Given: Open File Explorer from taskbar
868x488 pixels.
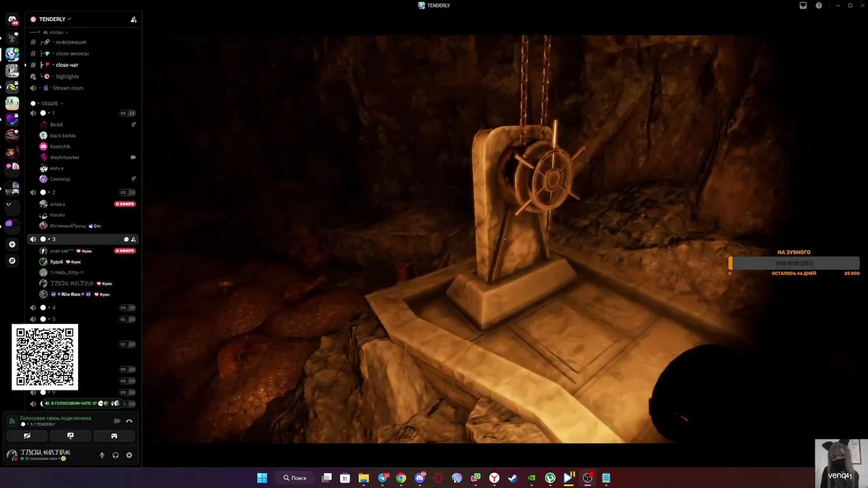Looking at the screenshot, I should point(363,478).
